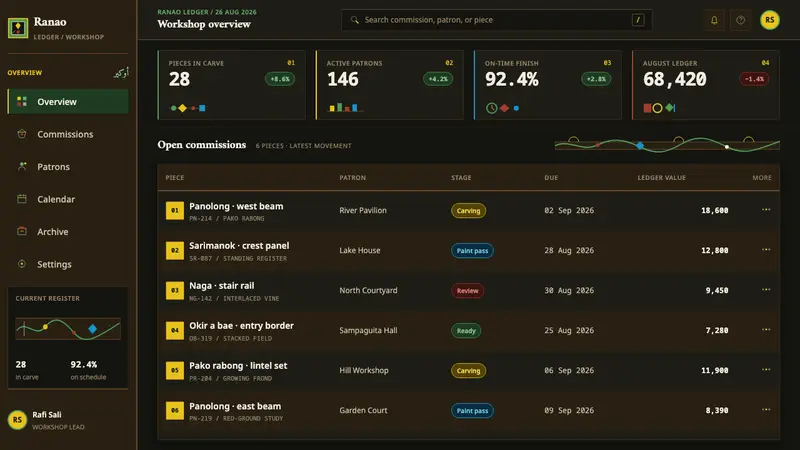Open the Pieces in Carve card
This screenshot has width=800, height=450.
point(232,85)
